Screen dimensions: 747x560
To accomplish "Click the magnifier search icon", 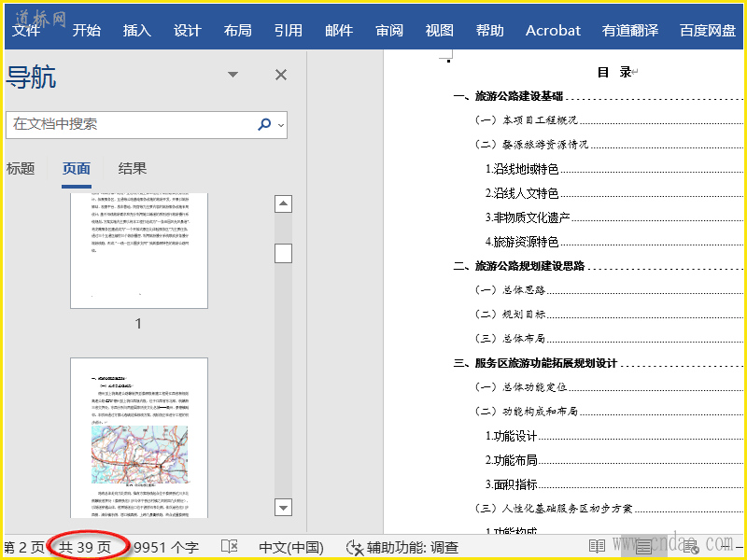I will (x=264, y=124).
